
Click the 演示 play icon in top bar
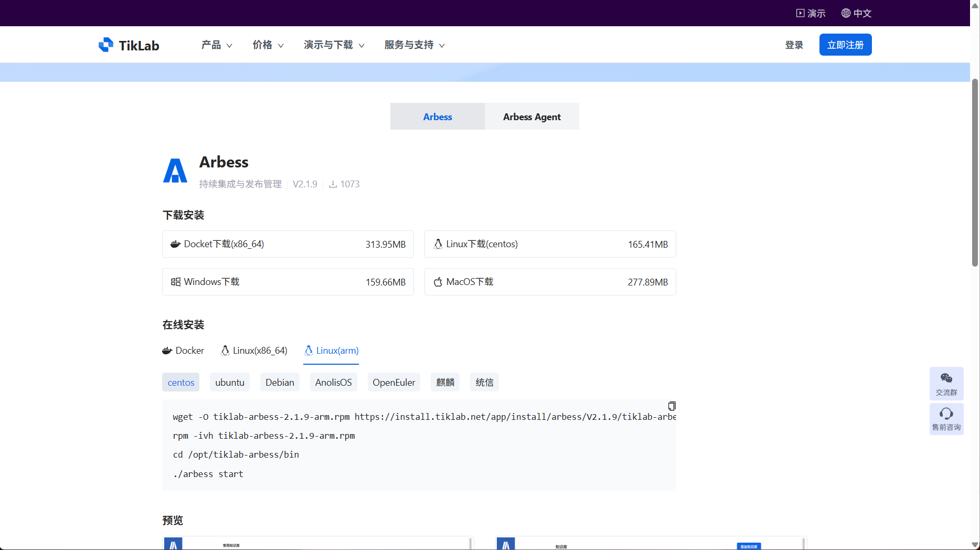pos(800,13)
